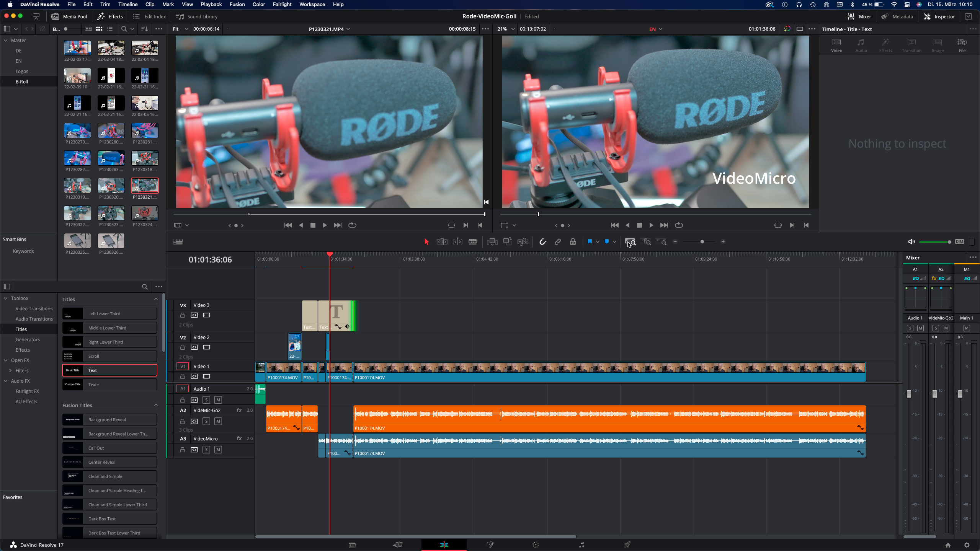Open P1230321.MP4 clip name dropdown
Viewport: 980px width, 551px height.
pyautogui.click(x=329, y=29)
